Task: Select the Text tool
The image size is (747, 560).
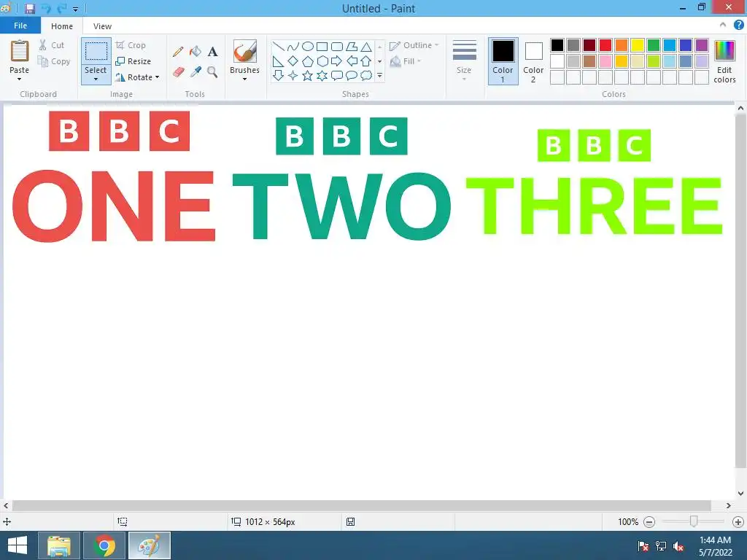Action: (x=212, y=52)
